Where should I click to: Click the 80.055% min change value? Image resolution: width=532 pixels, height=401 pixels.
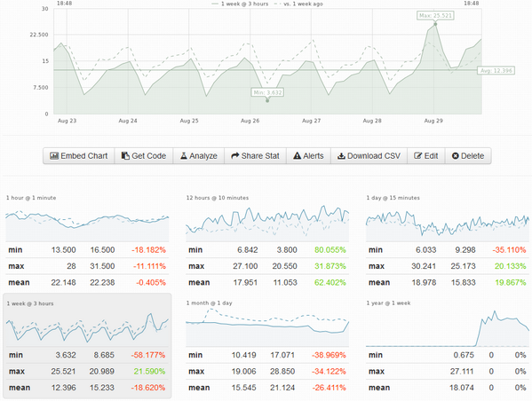pyautogui.click(x=330, y=250)
